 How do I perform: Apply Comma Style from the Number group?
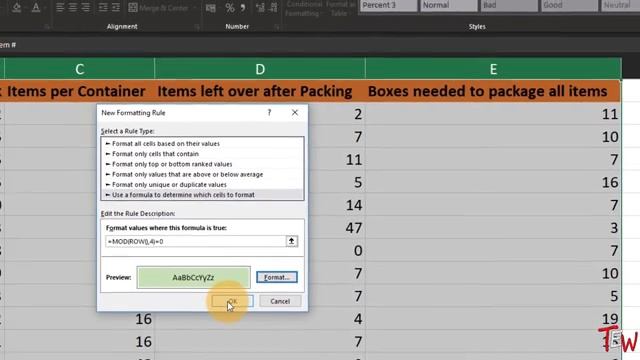[243, 8]
